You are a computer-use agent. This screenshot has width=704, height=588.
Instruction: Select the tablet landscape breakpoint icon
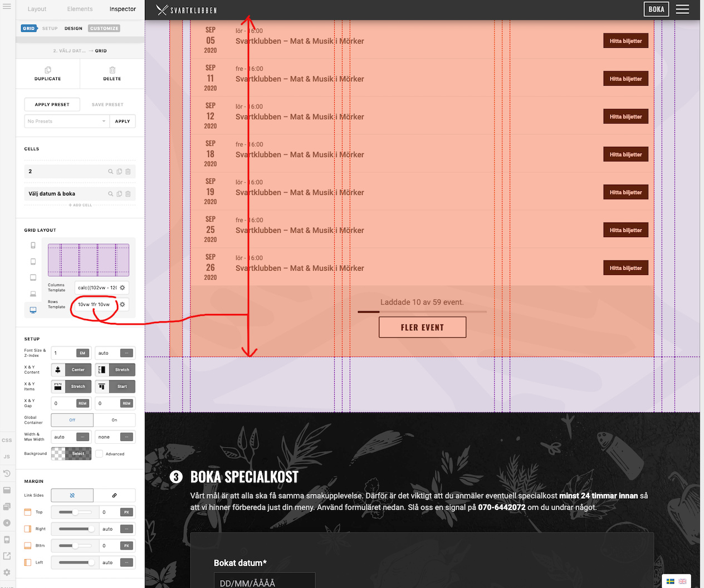point(33,277)
